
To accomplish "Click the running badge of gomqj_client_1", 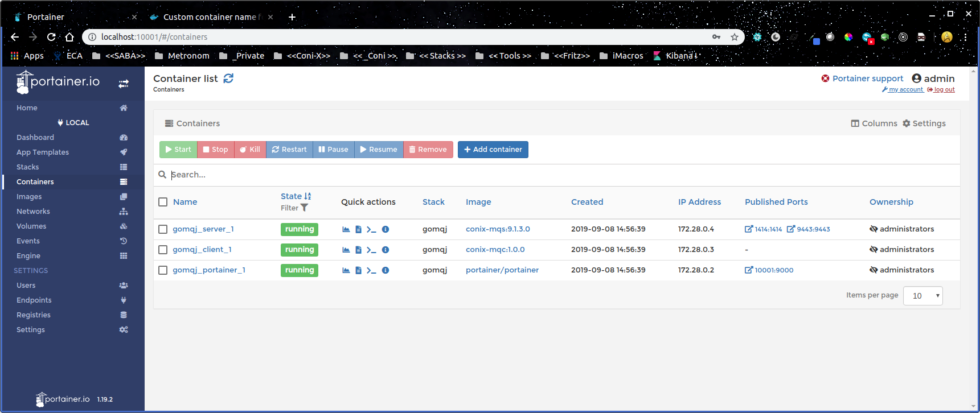I will (x=300, y=250).
